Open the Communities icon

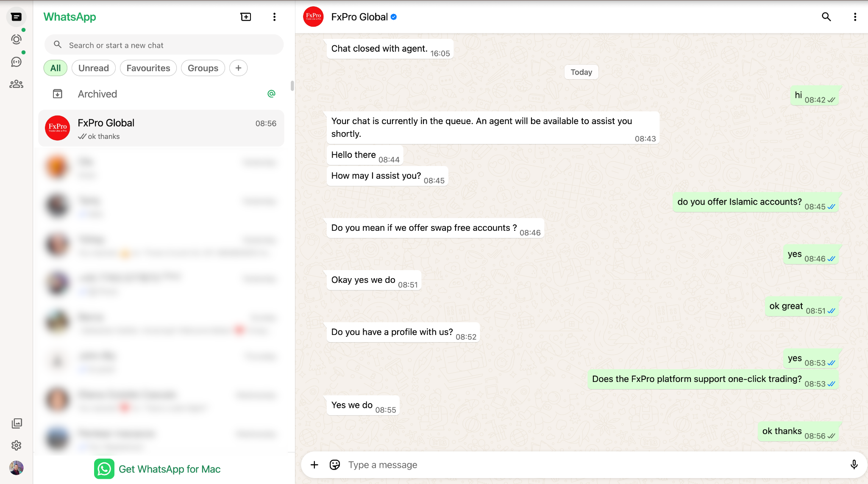pyautogui.click(x=16, y=84)
